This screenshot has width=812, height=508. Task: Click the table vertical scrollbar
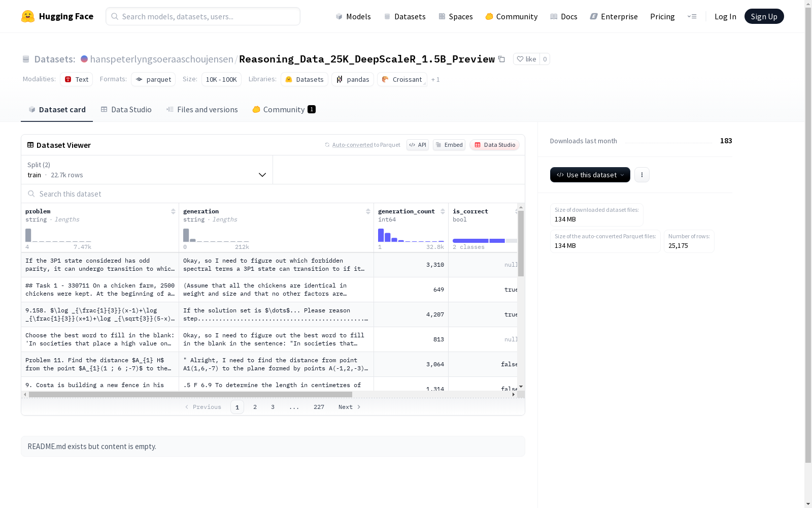pyautogui.click(x=521, y=243)
